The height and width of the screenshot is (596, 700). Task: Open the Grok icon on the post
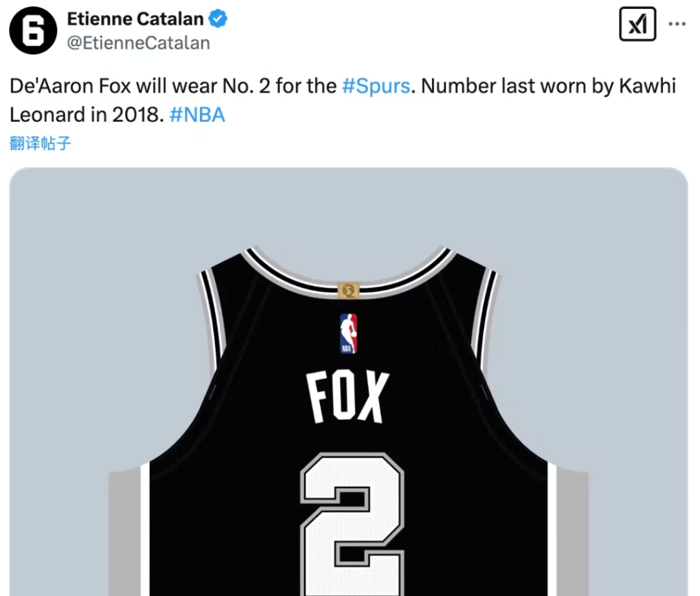click(637, 25)
